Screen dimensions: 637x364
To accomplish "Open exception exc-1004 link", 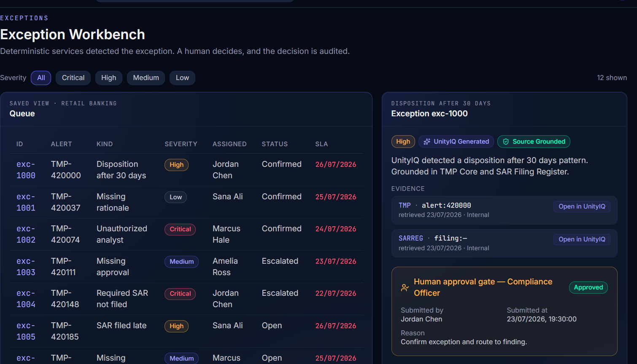I will coord(26,299).
